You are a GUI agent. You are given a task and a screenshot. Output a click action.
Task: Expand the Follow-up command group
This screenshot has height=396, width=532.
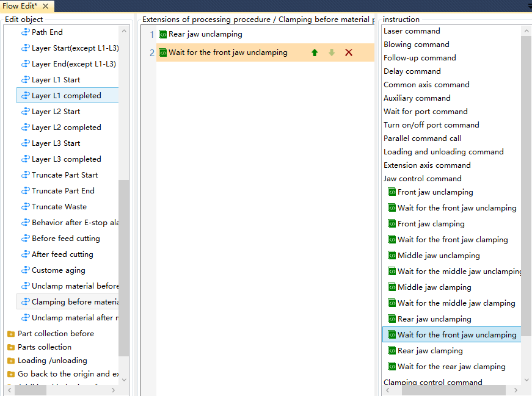tap(420, 58)
